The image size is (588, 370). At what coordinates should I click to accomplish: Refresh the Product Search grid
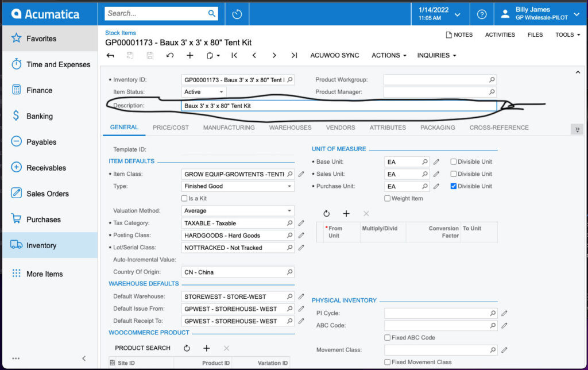(187, 348)
